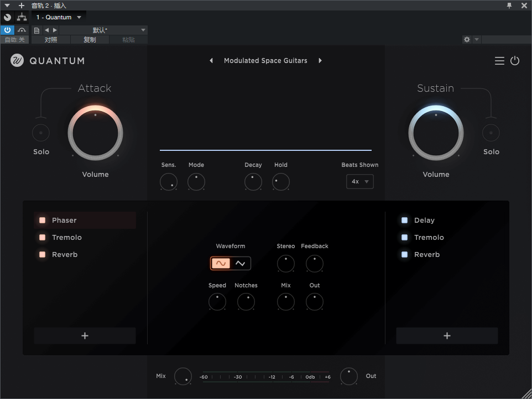Viewport: 532px width, 399px height.
Task: Toggle the Sustain Solo button
Action: (491, 133)
